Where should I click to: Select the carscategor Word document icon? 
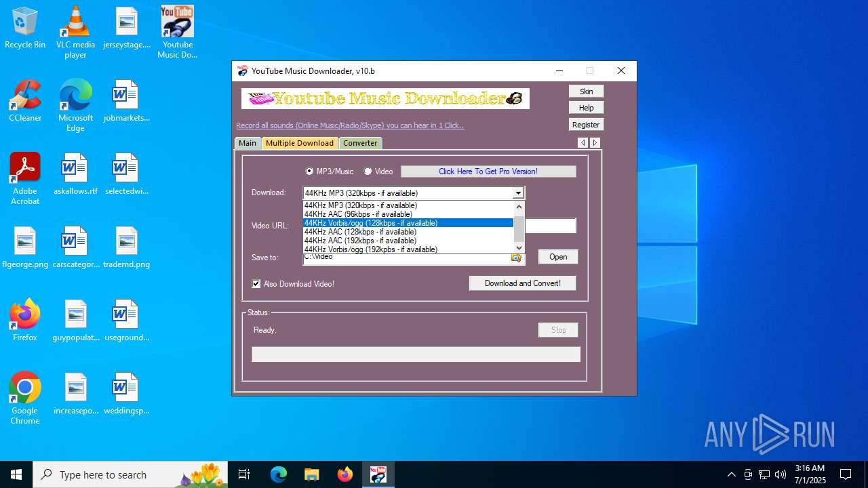point(75,248)
